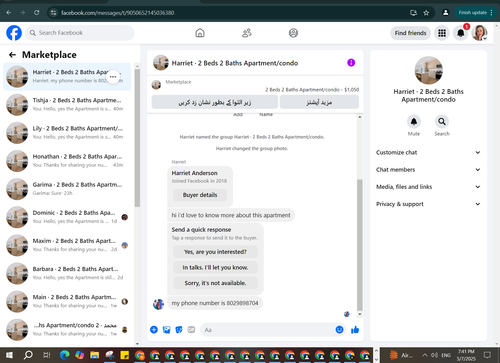Screen dimensions: 500x363
Task: Expand Chat members section
Action: click(x=428, y=170)
